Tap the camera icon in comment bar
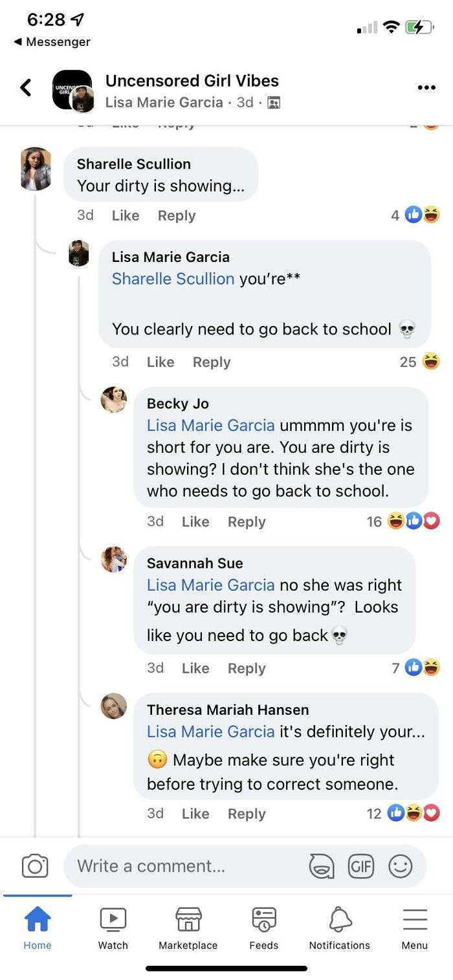Viewport: 453px width, 980px height. pos(35,866)
